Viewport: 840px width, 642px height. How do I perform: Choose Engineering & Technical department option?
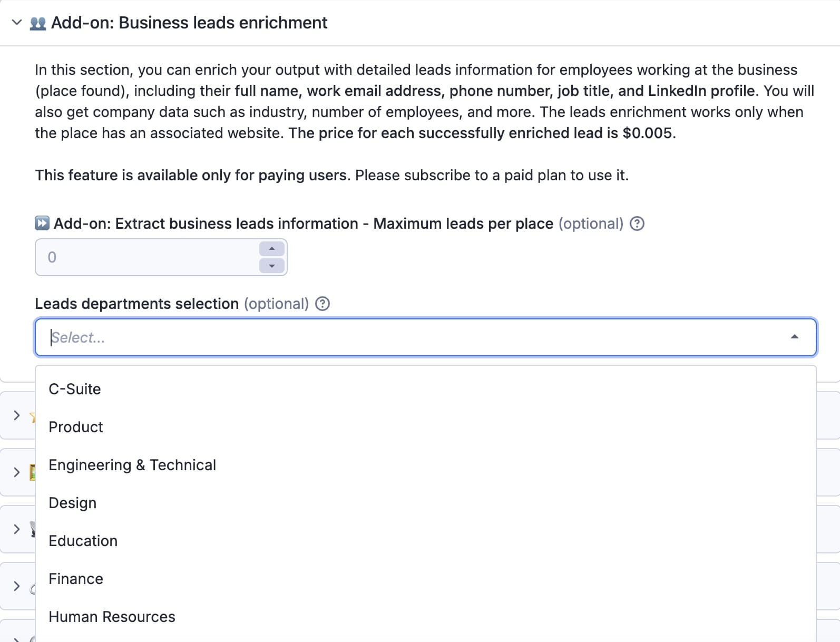point(132,465)
